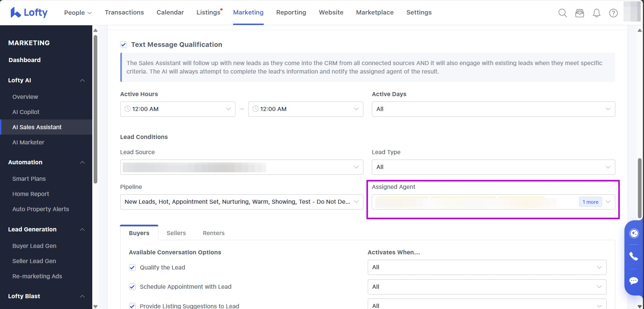This screenshot has width=644, height=309.
Task: Toggle Schedule Appointment with Lead checkbox
Action: click(132, 287)
